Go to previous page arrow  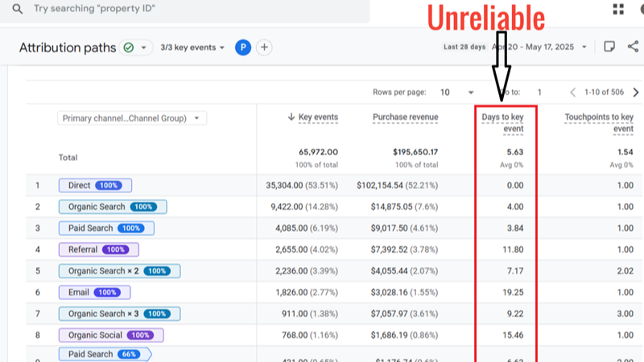[572, 93]
